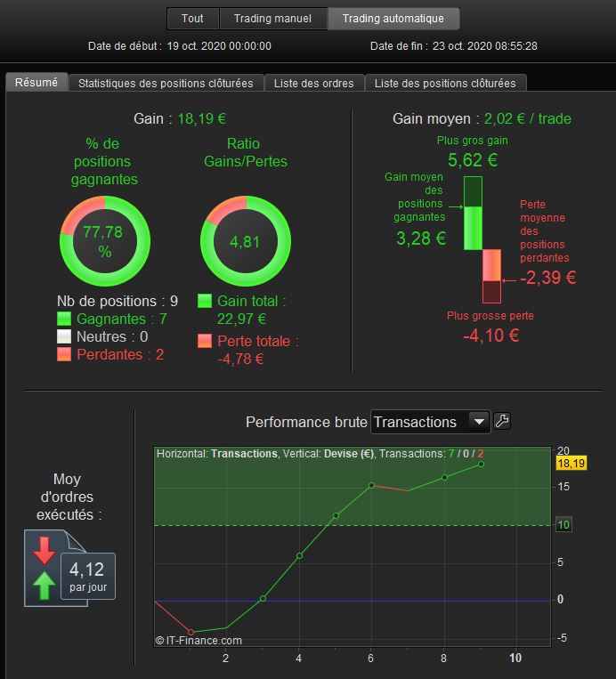The image size is (616, 679).
Task: Click the executed orders arrows icon
Action: point(45,568)
